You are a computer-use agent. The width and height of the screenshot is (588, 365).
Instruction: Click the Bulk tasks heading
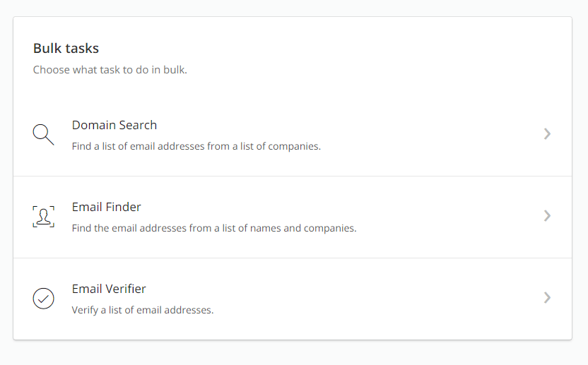point(66,48)
